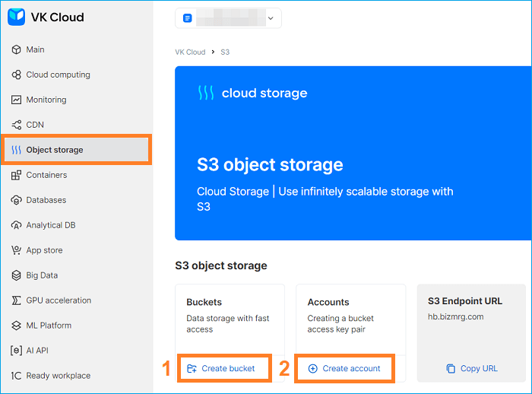This screenshot has width=532, height=394.
Task: Open the project selector dropdown arrow
Action: (x=271, y=18)
